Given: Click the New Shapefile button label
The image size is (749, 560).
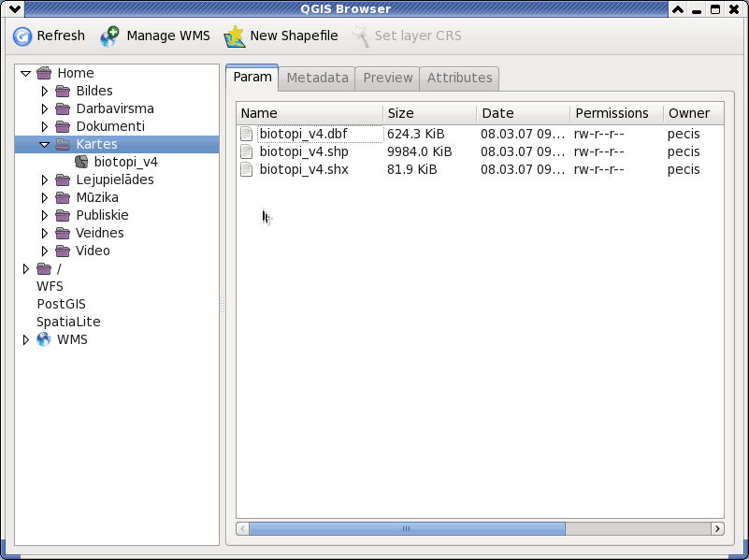Looking at the screenshot, I should coord(294,36).
